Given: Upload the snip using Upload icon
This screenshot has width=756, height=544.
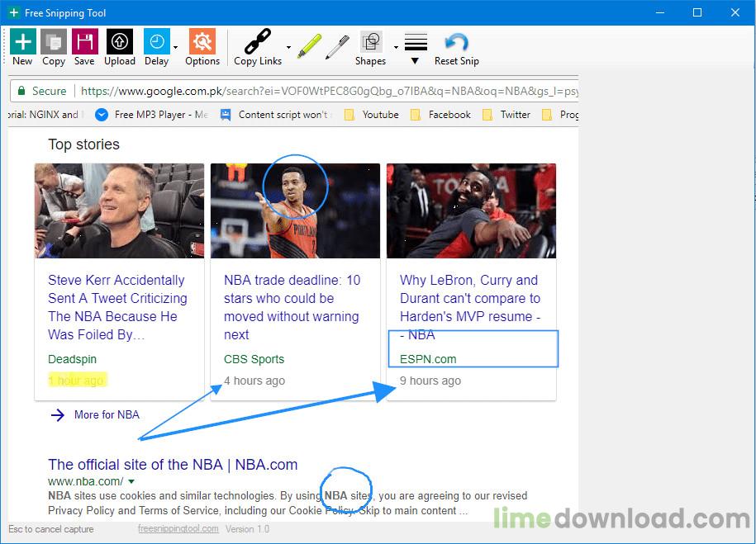Looking at the screenshot, I should (120, 41).
